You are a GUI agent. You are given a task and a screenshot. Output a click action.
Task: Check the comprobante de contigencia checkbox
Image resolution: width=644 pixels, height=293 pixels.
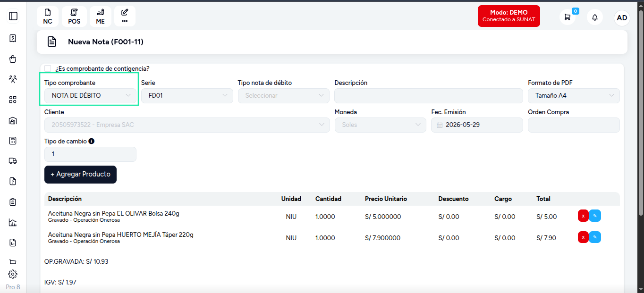pyautogui.click(x=48, y=68)
